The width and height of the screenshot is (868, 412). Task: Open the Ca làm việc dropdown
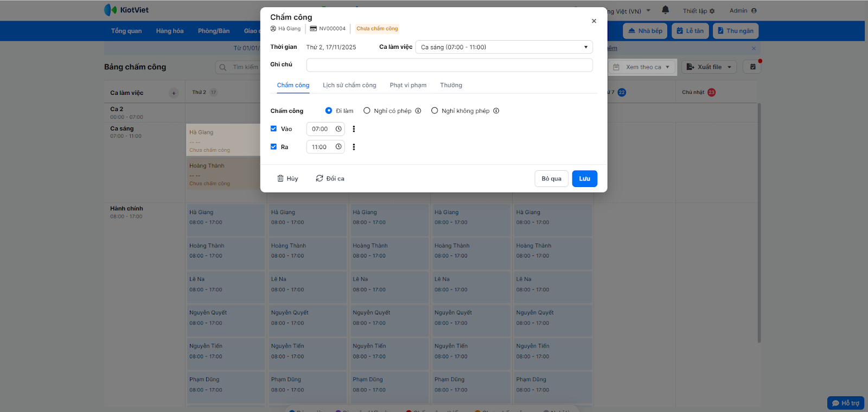pyautogui.click(x=504, y=47)
